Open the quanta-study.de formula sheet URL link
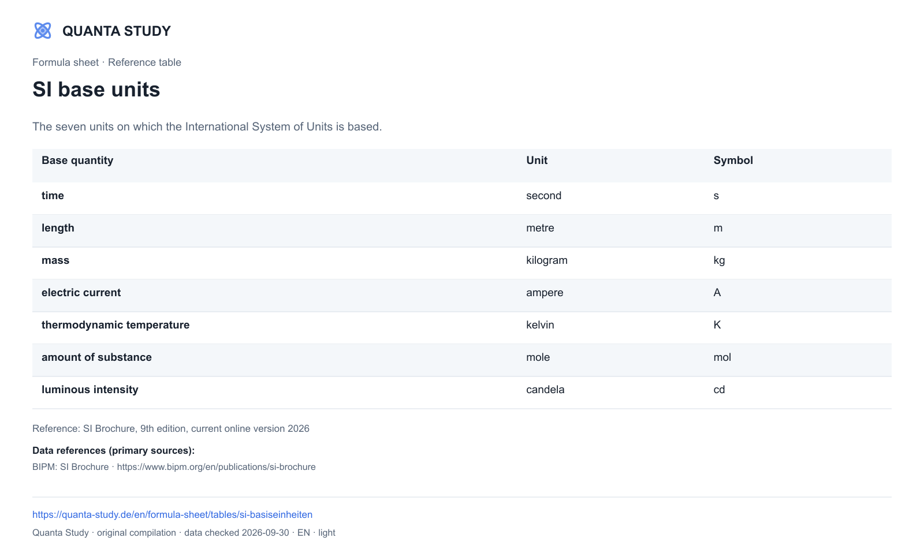This screenshot has height=560, width=924. coord(172,514)
